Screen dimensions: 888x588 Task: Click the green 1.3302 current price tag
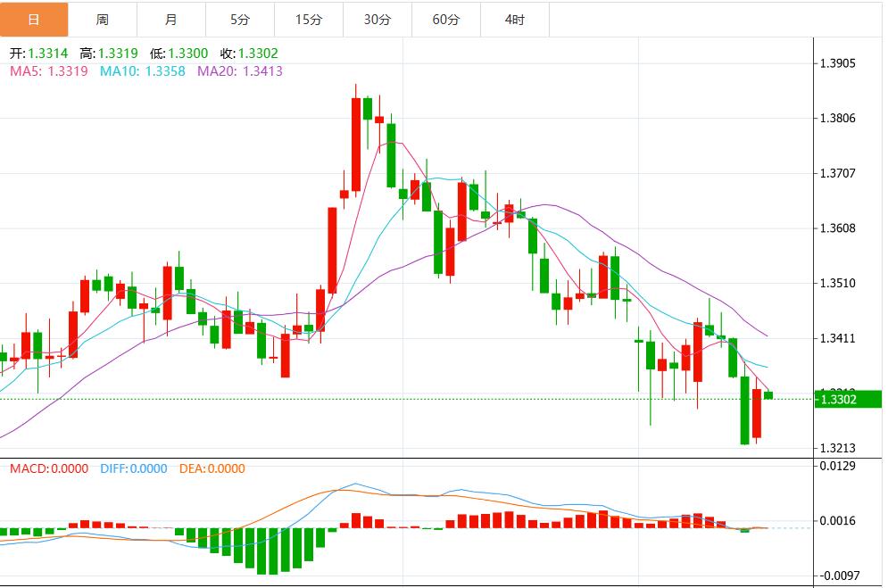[x=848, y=400]
